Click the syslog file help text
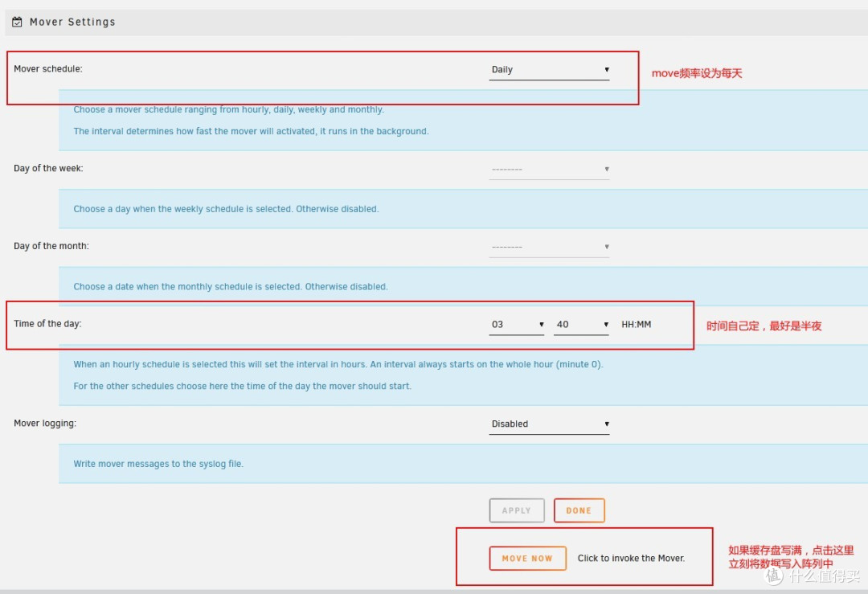This screenshot has height=594, width=868. coord(158,464)
